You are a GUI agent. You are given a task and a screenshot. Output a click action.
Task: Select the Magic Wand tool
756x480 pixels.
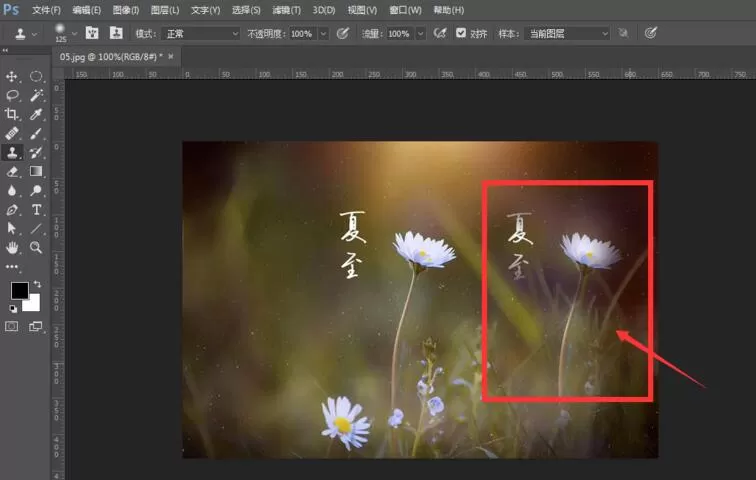36,95
